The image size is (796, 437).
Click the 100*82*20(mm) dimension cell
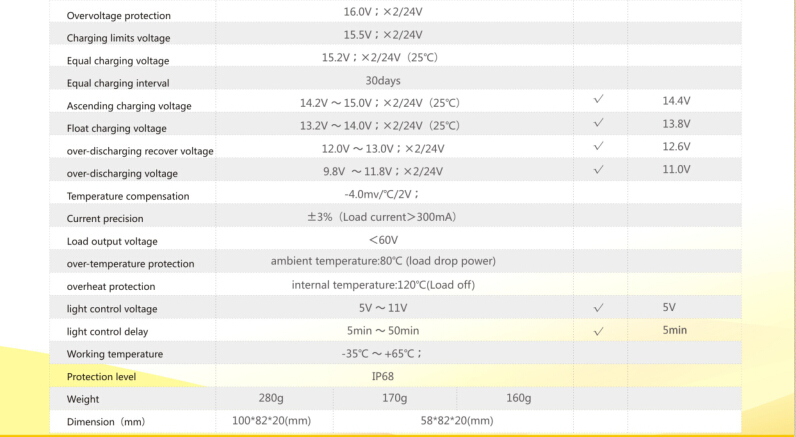(x=272, y=420)
